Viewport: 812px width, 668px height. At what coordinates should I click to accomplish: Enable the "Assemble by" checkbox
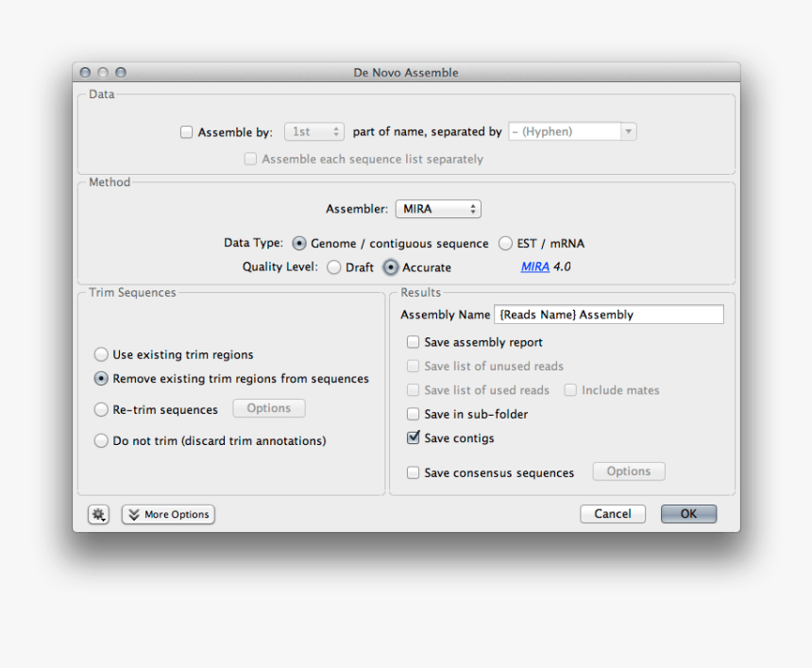click(186, 132)
